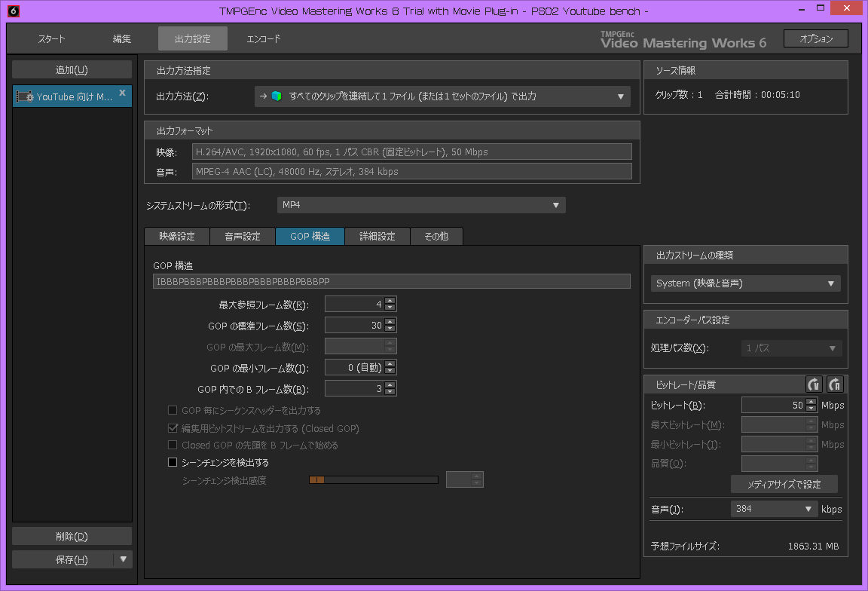The width and height of the screenshot is (868, 591).
Task: Check Closed GOP の先頭を B フレームで始める
Action: [173, 445]
